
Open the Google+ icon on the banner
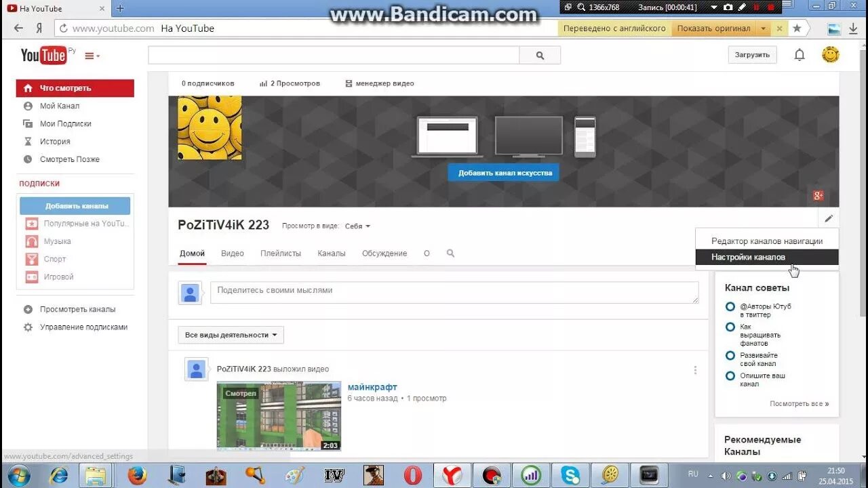pyautogui.click(x=818, y=196)
